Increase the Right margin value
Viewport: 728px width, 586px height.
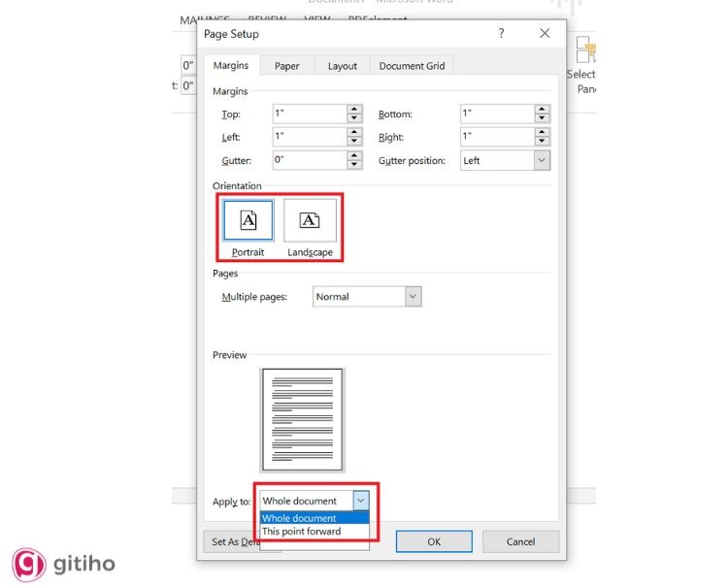(542, 132)
